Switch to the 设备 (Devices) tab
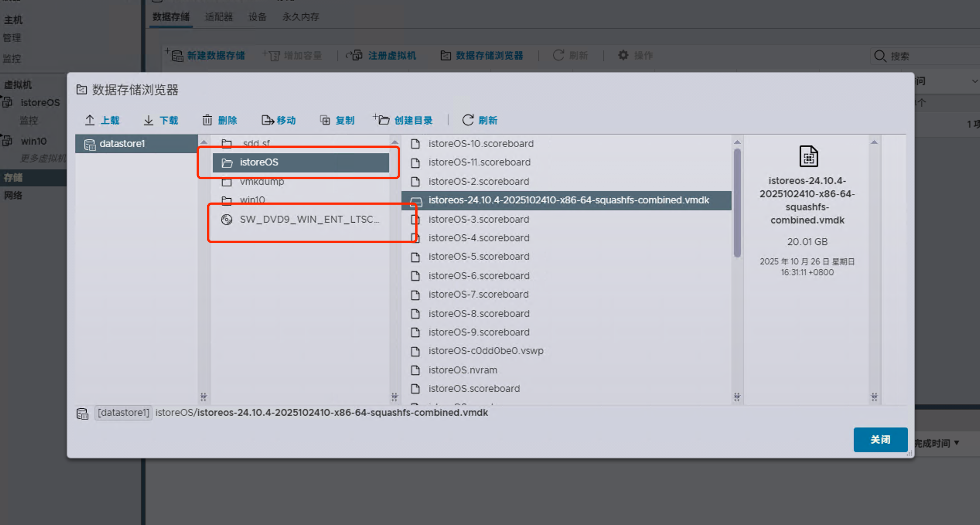Image resolution: width=980 pixels, height=525 pixels. [x=257, y=17]
